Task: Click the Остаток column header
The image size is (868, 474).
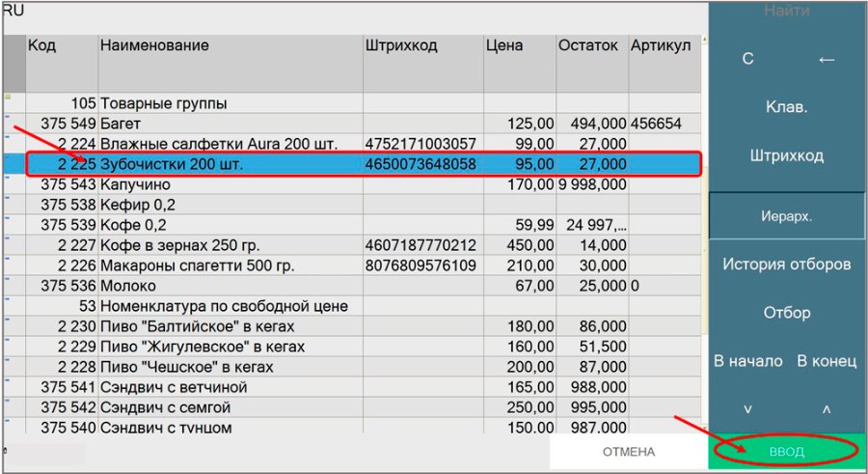Action: click(x=592, y=63)
